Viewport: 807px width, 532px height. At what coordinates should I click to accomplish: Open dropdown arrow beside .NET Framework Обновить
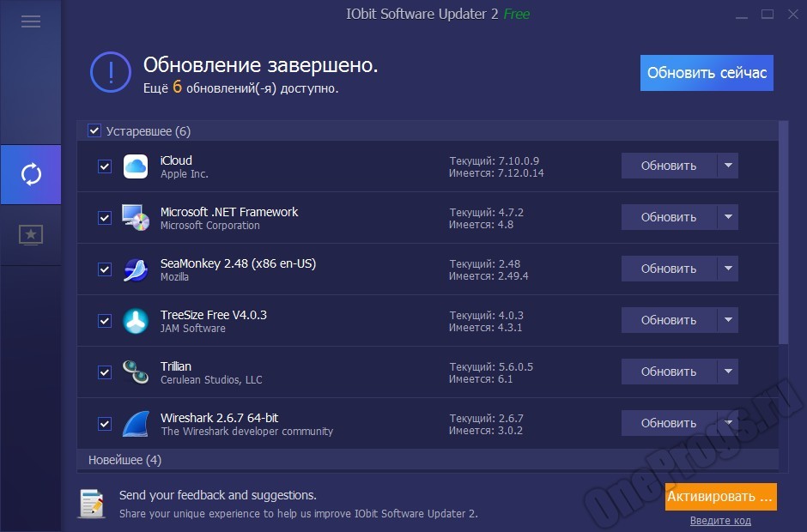pos(728,217)
